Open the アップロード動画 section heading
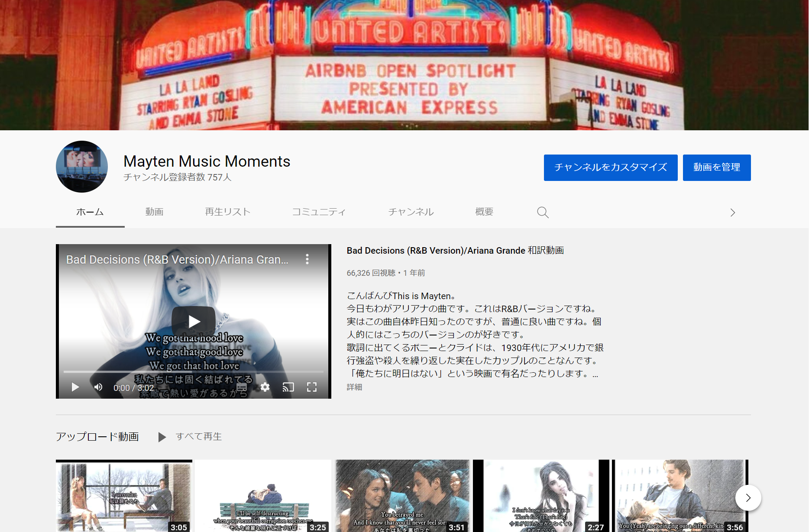 tap(97, 437)
